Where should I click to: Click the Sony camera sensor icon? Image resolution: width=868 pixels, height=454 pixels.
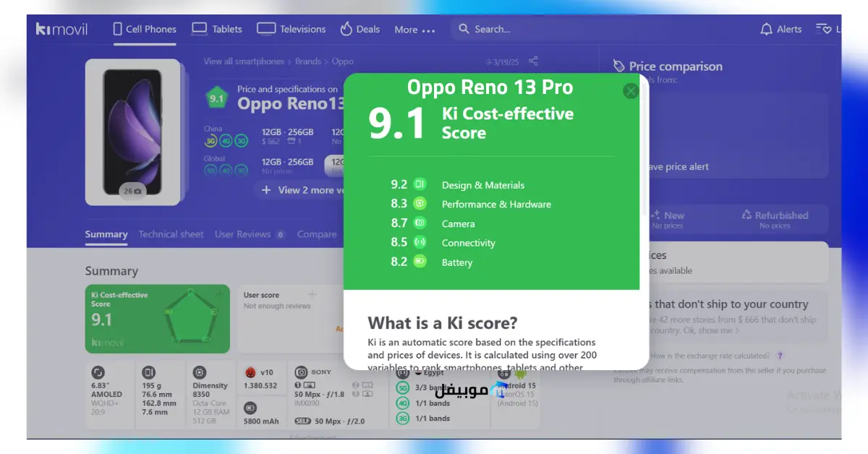coord(301,372)
